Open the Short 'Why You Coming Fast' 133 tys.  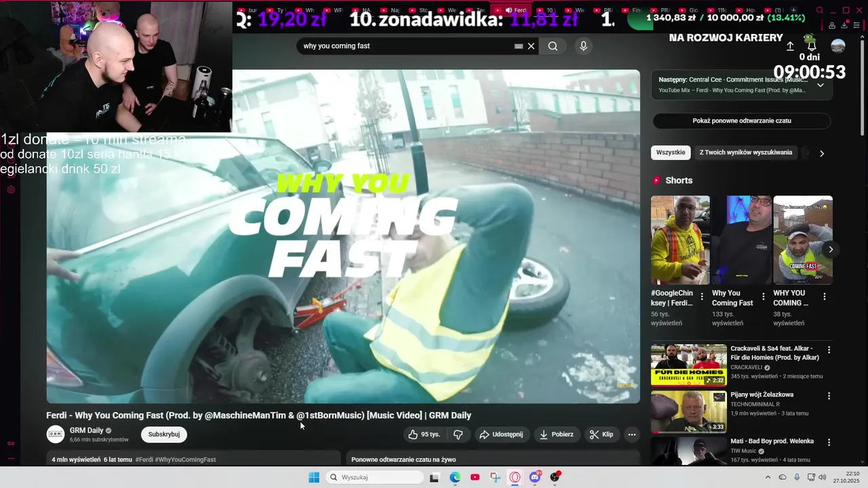pos(741,240)
